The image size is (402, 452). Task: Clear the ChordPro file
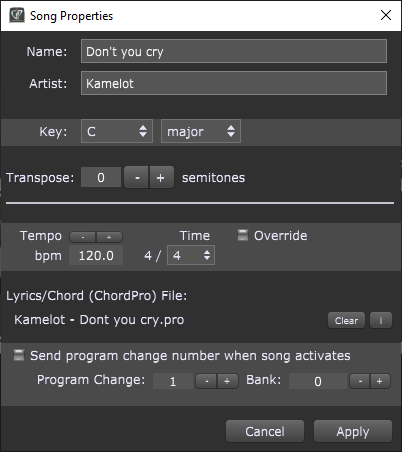tap(346, 320)
